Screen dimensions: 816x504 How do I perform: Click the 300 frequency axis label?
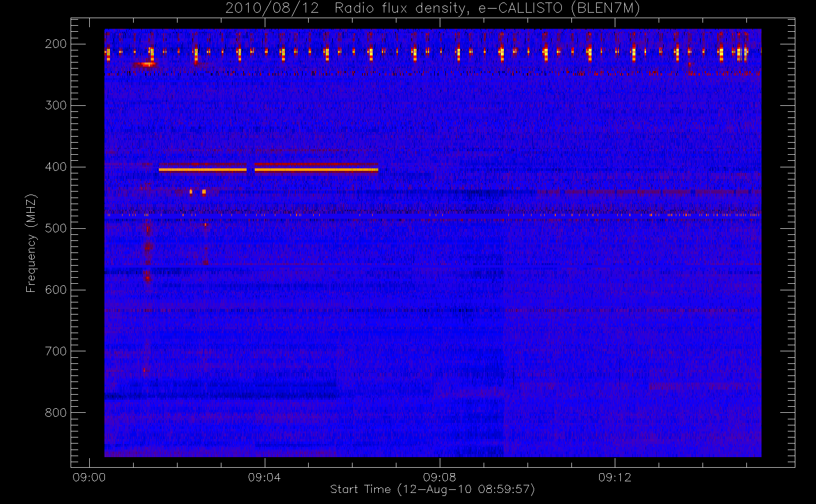56,105
